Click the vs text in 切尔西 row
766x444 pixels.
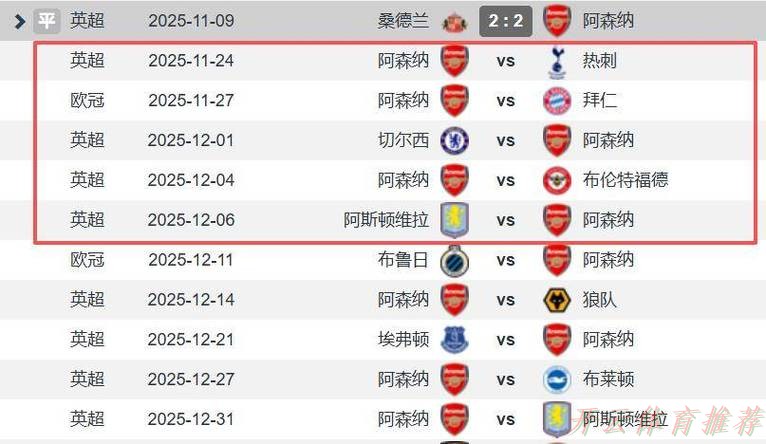(x=506, y=140)
